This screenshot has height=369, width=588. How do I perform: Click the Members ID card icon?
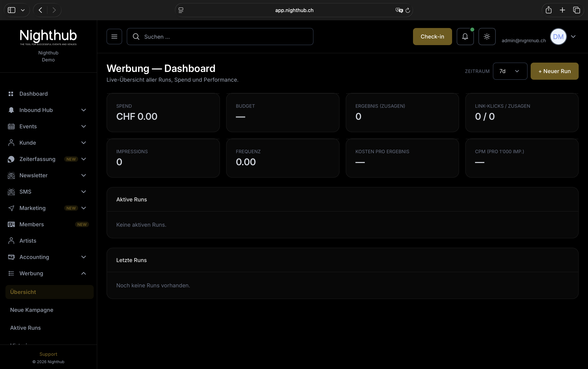pos(11,225)
